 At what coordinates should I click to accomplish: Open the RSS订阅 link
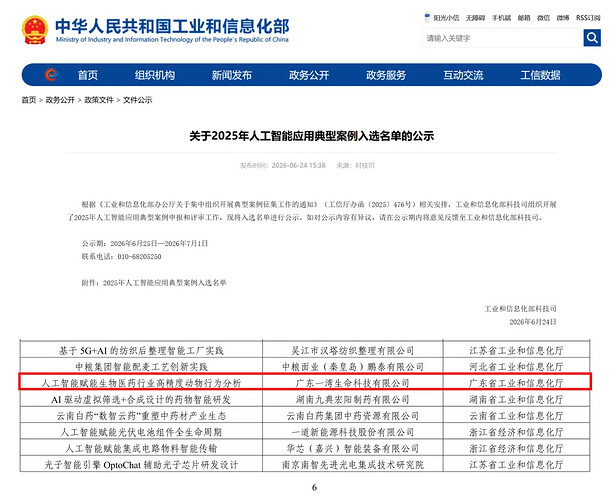point(588,18)
